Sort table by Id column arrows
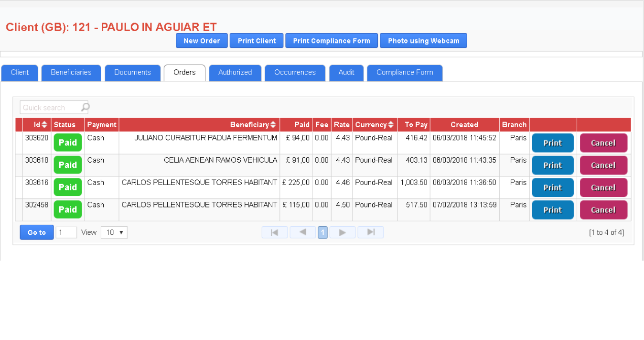 (44, 125)
